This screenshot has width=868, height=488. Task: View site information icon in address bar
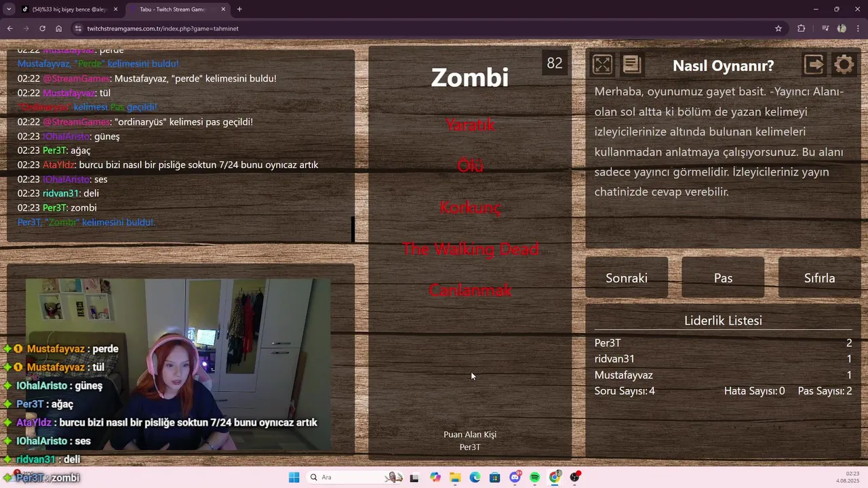(x=78, y=28)
